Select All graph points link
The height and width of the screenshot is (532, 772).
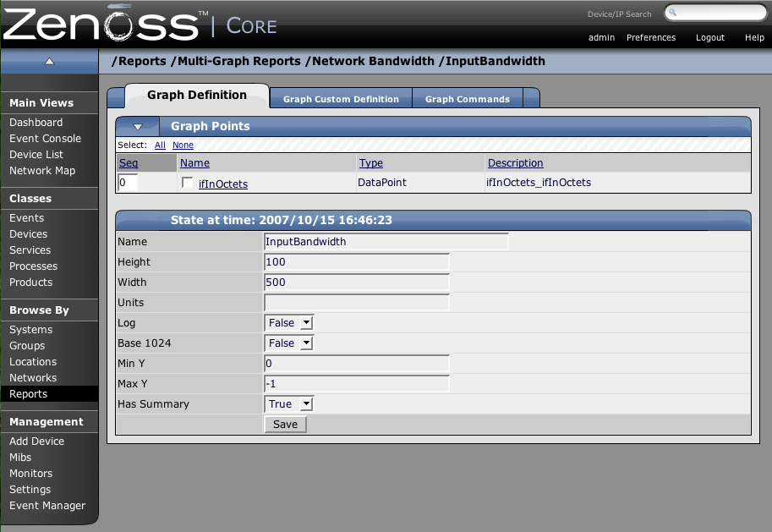pos(160,145)
